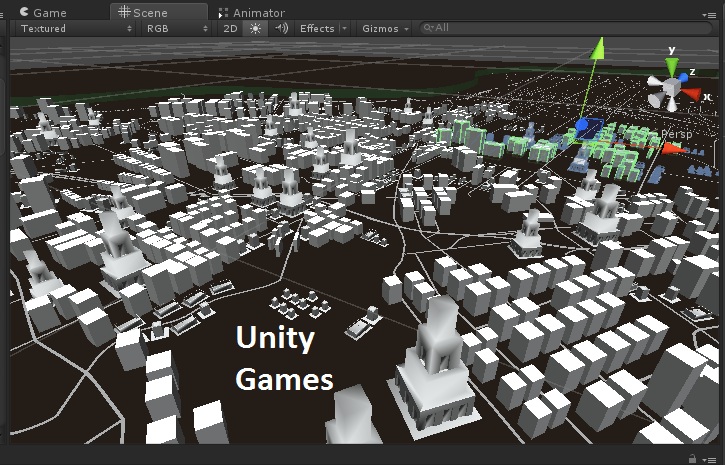Open the bottom panel options menu icon
725x465 pixels.
click(x=709, y=459)
